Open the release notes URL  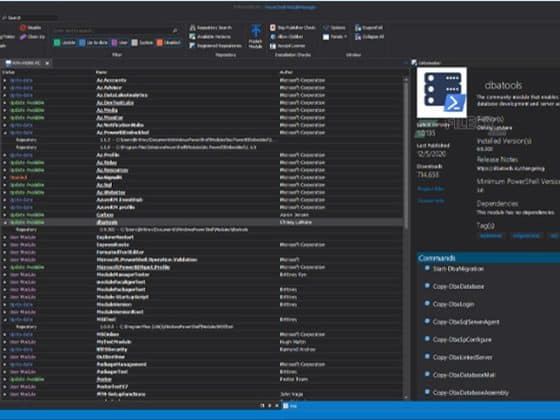tap(511, 169)
